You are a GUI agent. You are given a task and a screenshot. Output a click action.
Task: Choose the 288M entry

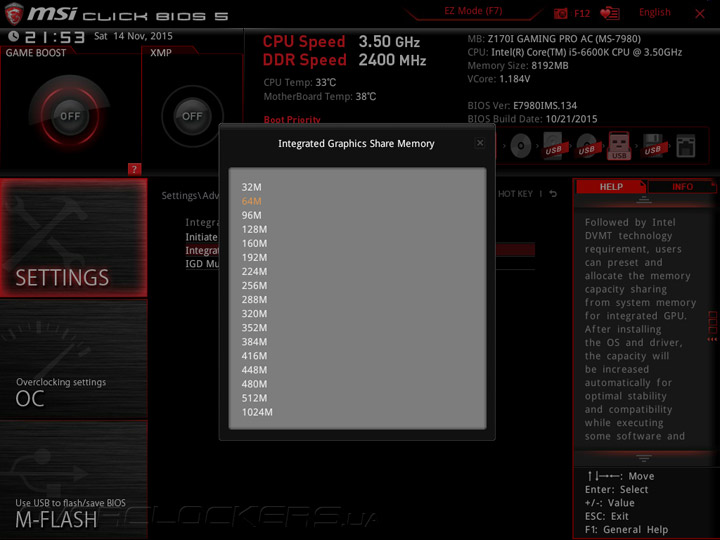(x=254, y=300)
